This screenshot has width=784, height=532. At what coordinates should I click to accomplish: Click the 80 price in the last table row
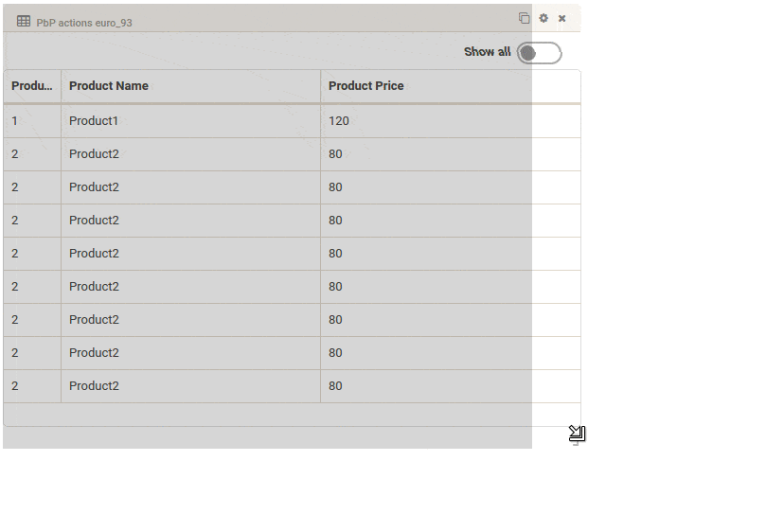(x=335, y=386)
